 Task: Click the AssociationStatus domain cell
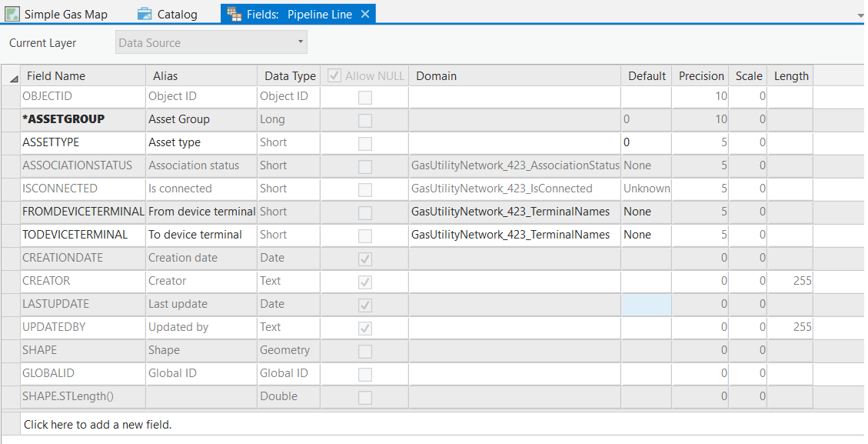515,165
